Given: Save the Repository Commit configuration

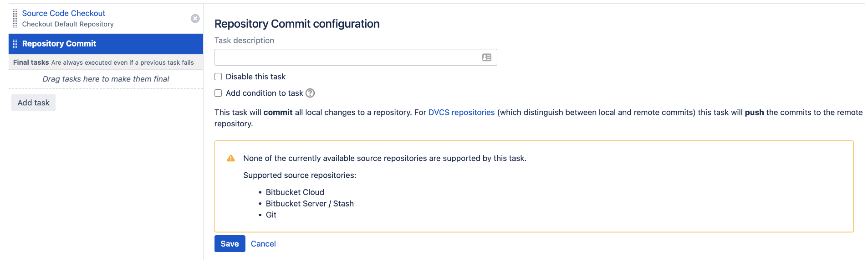Looking at the screenshot, I should (x=230, y=244).
